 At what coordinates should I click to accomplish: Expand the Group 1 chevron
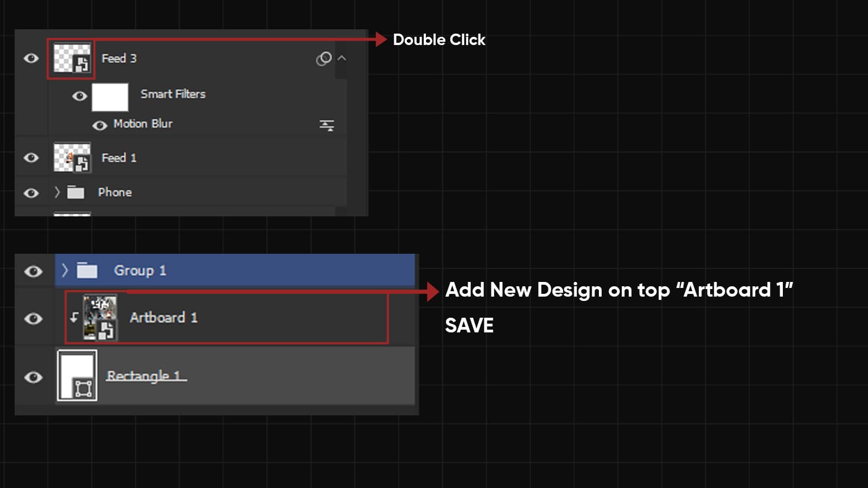click(x=65, y=270)
